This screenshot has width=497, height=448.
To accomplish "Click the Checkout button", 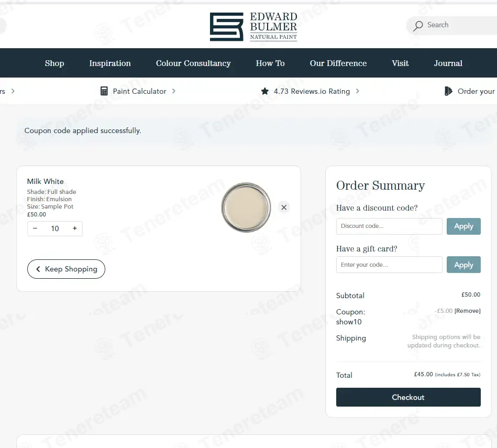I will click(408, 397).
